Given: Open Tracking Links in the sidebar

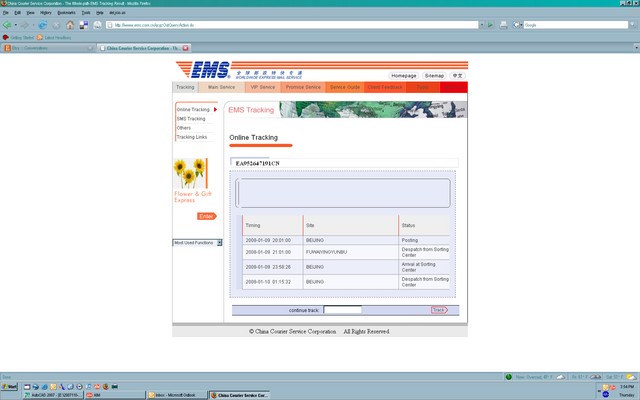Looking at the screenshot, I should (192, 137).
